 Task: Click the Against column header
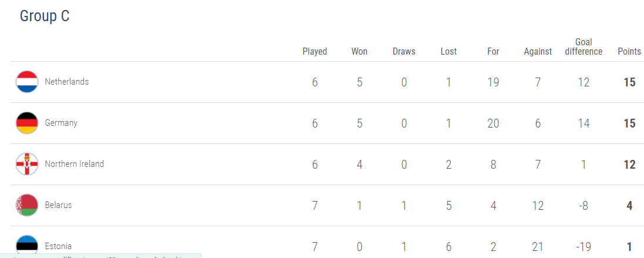coord(538,52)
